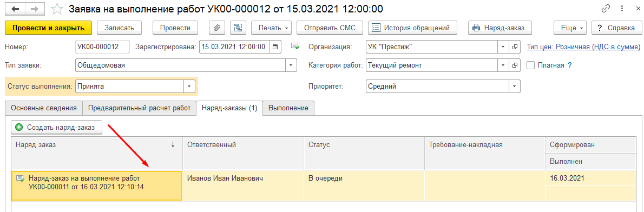Select the Наряд-заказы (1) tab
Image resolution: width=644 pixels, height=212 pixels.
[229, 108]
